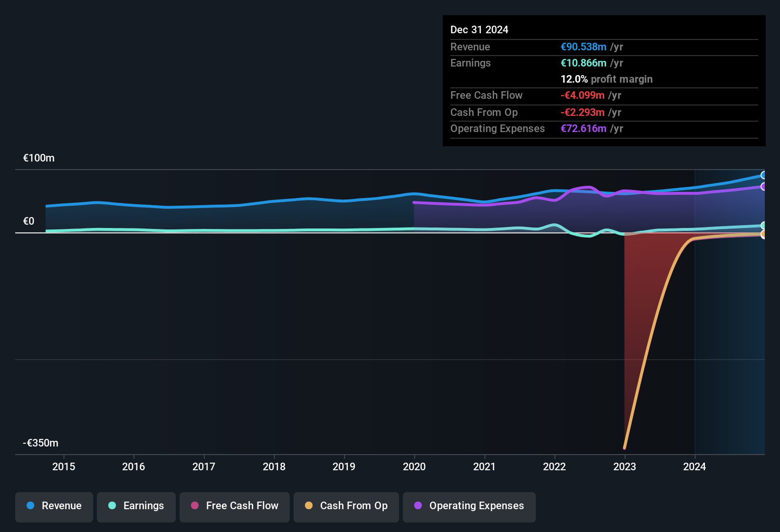780x532 pixels.
Task: Click the -€350m y-axis label
Action: coord(41,443)
